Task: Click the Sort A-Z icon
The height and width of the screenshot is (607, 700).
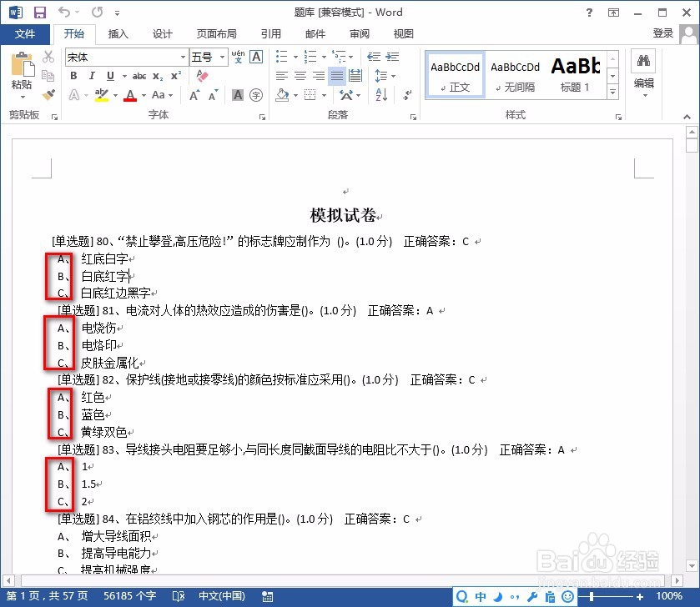Action: [x=381, y=94]
